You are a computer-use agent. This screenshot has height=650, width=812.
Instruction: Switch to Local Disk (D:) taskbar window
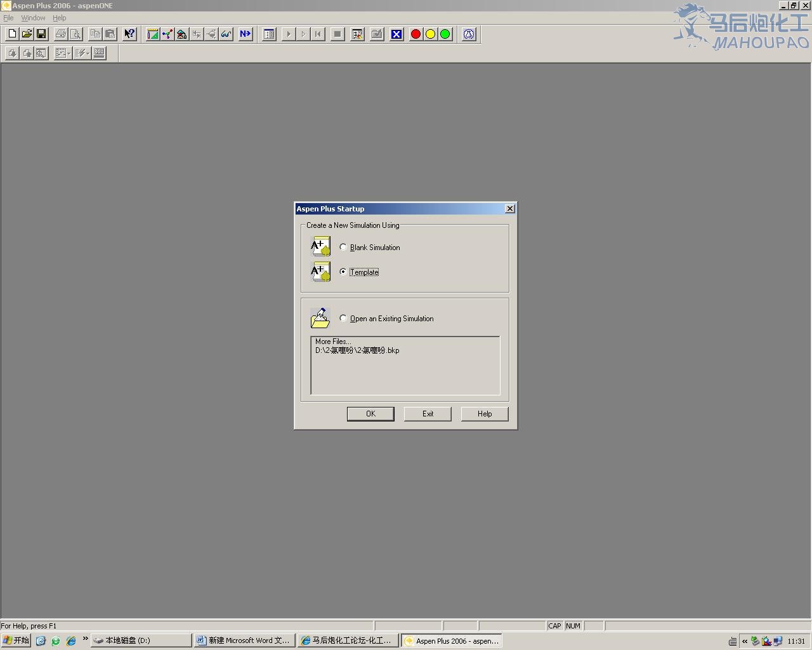click(x=141, y=640)
